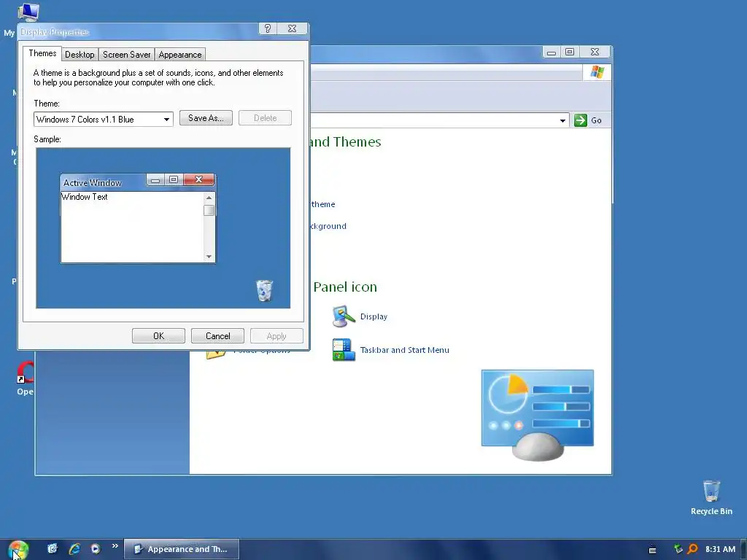
Task: Open the Start menu orb
Action: click(18, 550)
